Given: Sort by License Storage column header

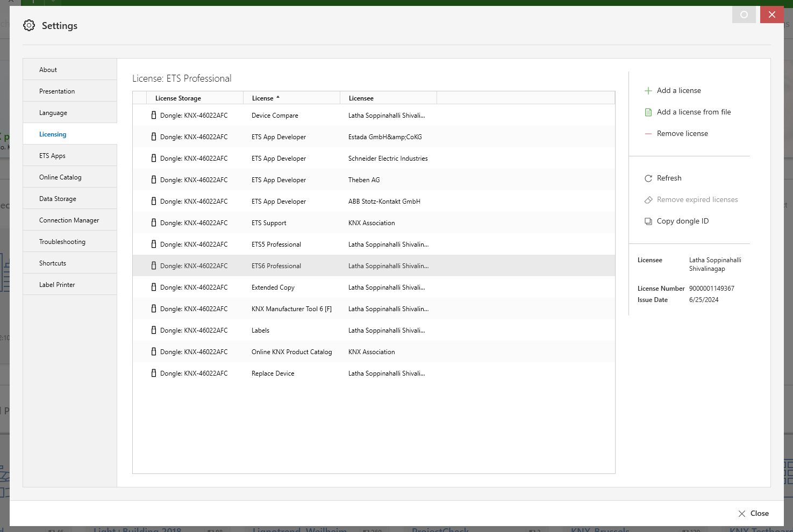Looking at the screenshot, I should pyautogui.click(x=195, y=98).
